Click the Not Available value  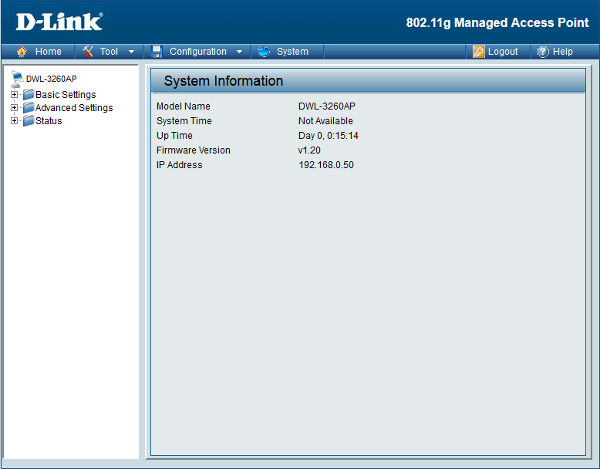(x=326, y=121)
